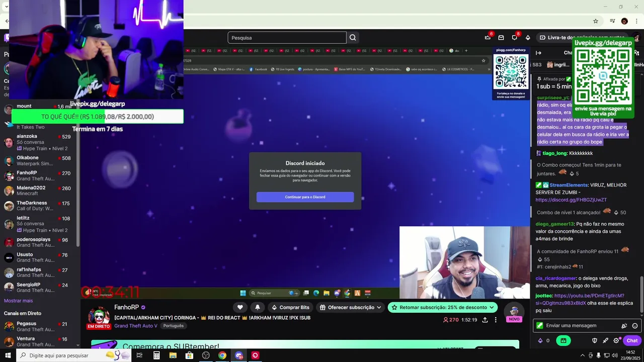The width and height of the screenshot is (644, 362).
Task: Click the shield mode icon below chat
Action: tap(595, 340)
